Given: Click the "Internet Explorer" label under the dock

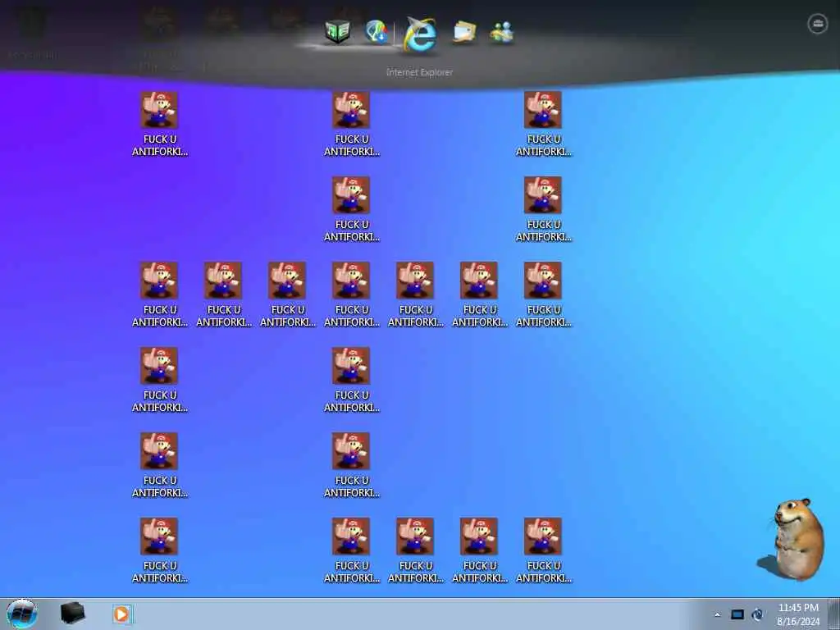Looking at the screenshot, I should point(419,72).
